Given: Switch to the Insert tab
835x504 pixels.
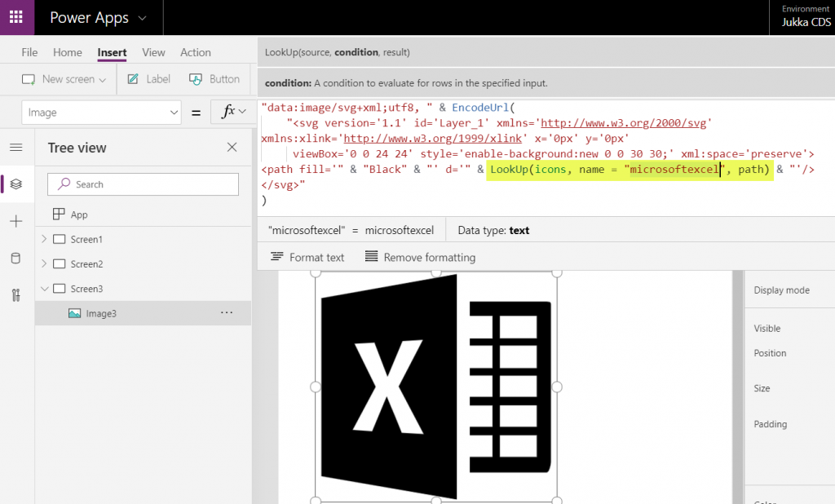Looking at the screenshot, I should pos(112,52).
